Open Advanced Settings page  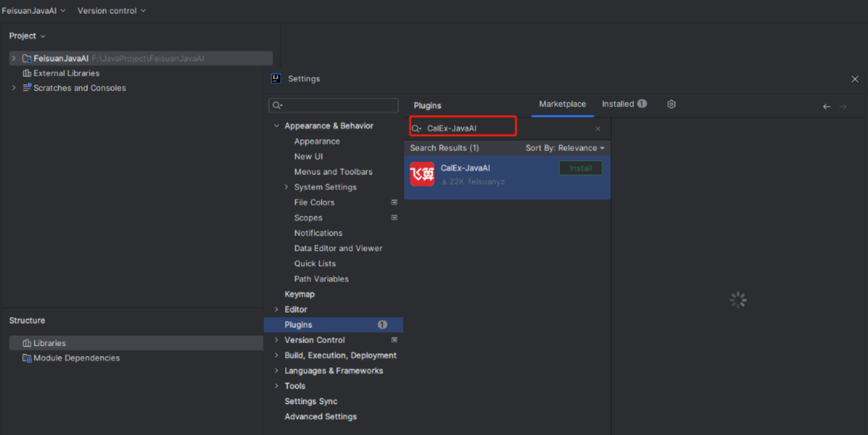pyautogui.click(x=320, y=417)
